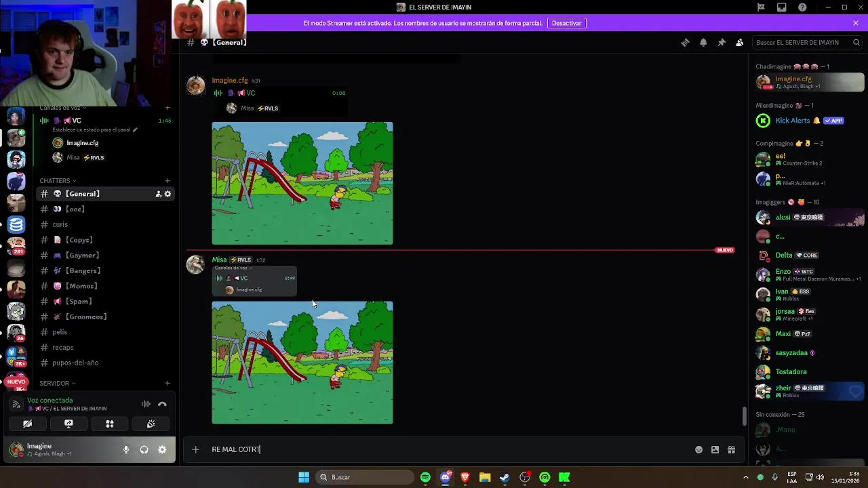The width and height of the screenshot is (868, 488).
Task: Click the Desactivar streamer mode button
Action: point(566,23)
